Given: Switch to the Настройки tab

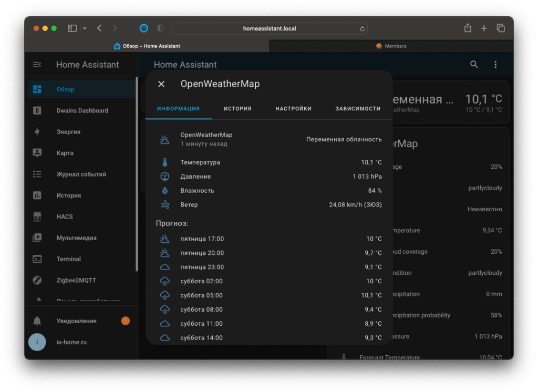Looking at the screenshot, I should point(293,108).
